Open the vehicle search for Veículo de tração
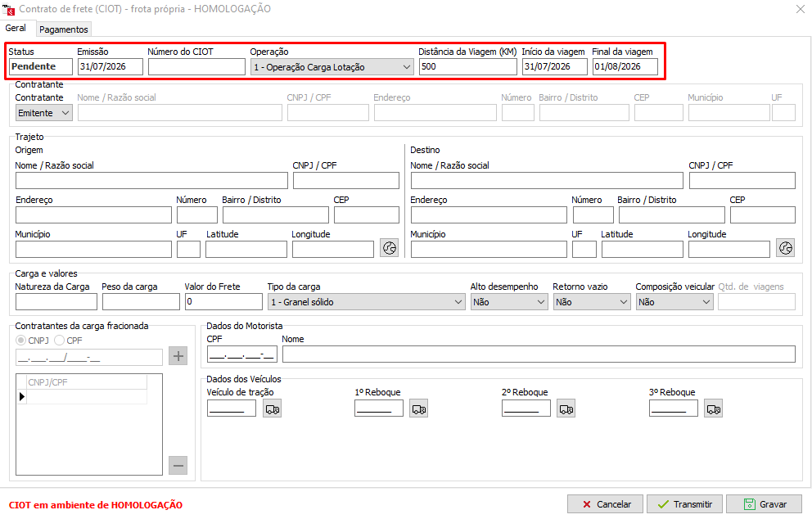This screenshot has width=812, height=519. pos(273,408)
